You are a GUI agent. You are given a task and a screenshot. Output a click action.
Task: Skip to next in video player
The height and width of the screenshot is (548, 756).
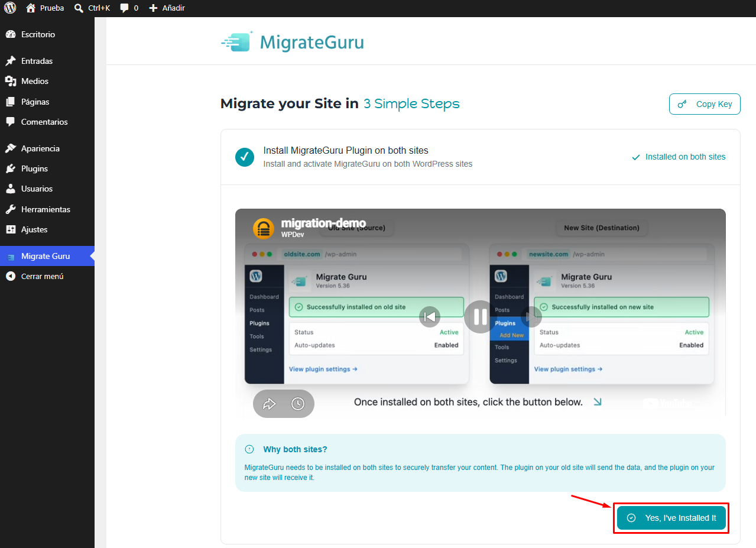click(531, 317)
